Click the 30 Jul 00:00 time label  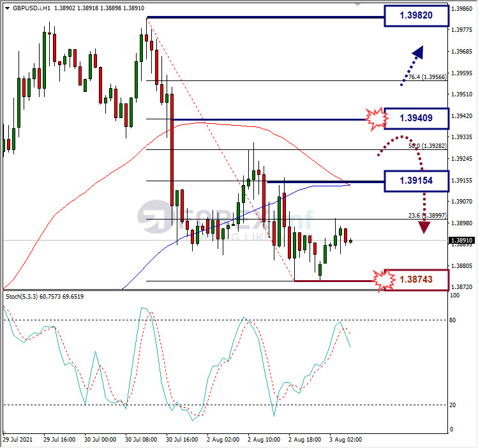100,440
